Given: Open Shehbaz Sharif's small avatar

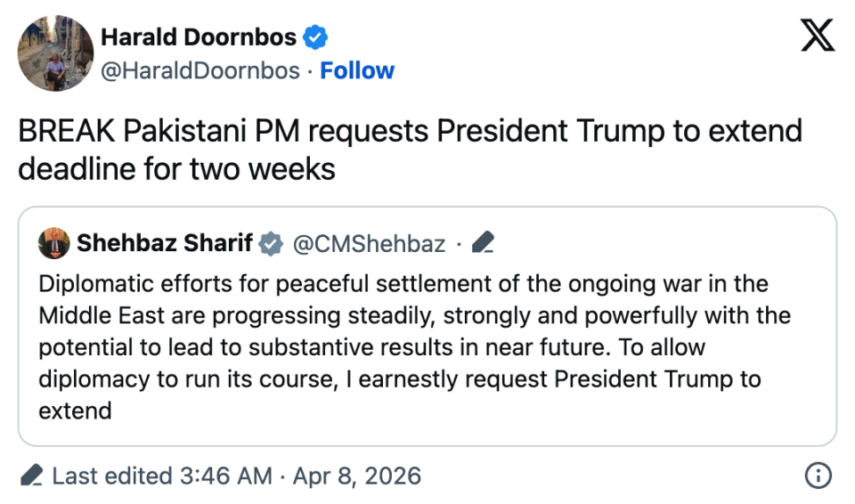Looking at the screenshot, I should [x=54, y=242].
